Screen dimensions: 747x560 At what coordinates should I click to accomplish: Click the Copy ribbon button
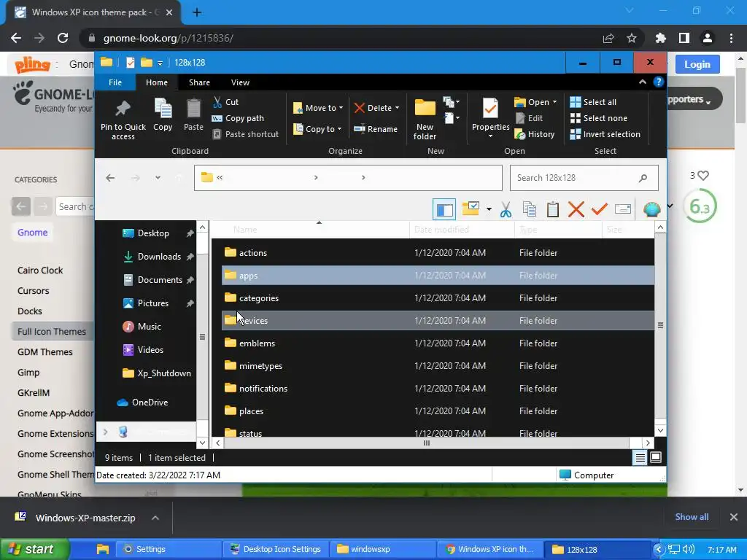pyautogui.click(x=163, y=114)
